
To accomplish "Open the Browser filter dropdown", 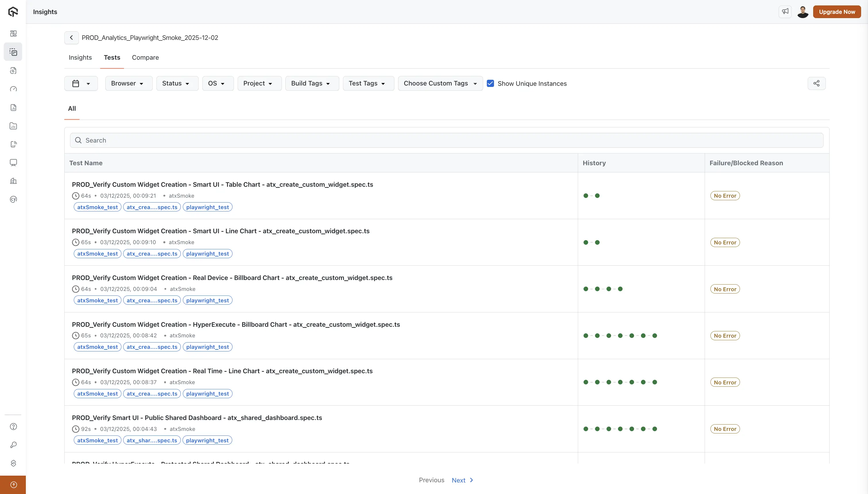I will click(x=128, y=83).
